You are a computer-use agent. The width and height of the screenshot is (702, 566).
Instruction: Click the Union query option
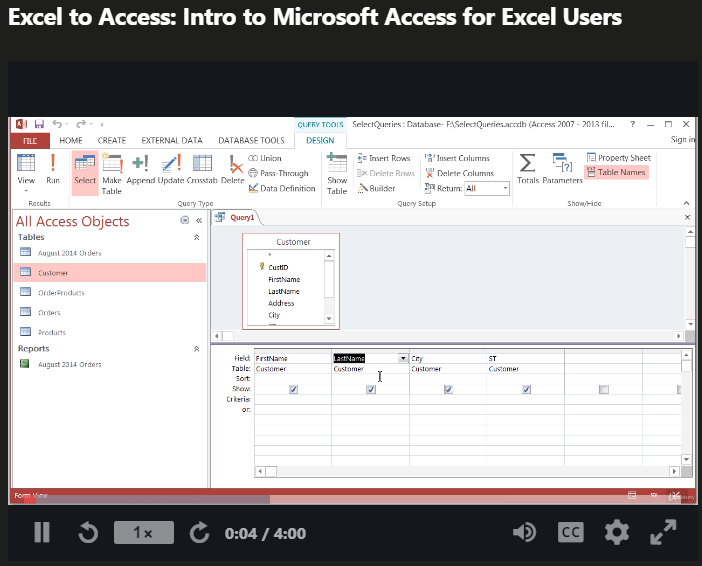[x=265, y=158]
